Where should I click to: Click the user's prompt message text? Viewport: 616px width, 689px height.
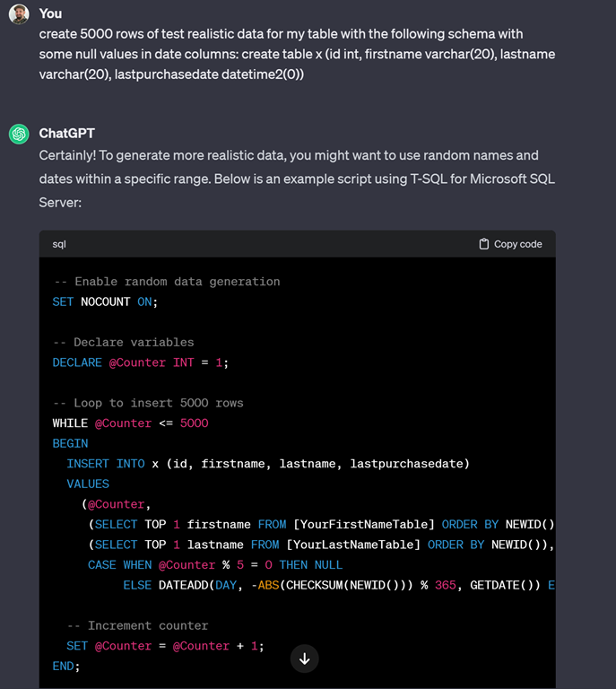(296, 54)
